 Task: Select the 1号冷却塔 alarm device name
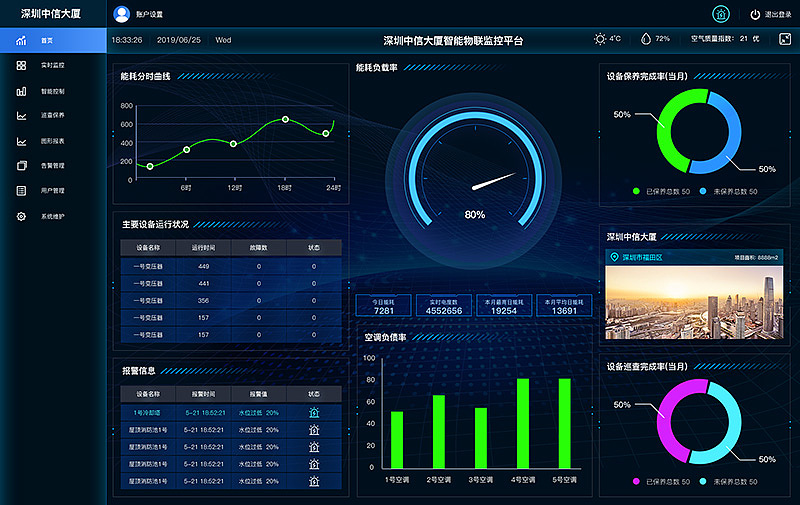(147, 413)
